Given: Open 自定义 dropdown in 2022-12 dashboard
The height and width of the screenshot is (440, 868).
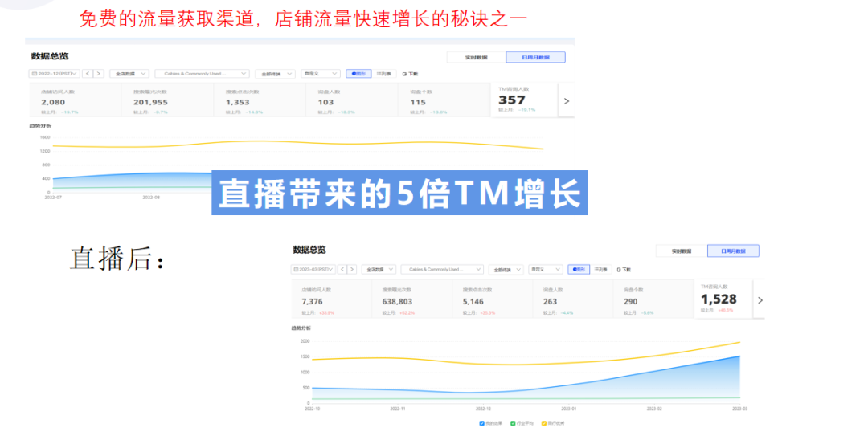Looking at the screenshot, I should 321,74.
